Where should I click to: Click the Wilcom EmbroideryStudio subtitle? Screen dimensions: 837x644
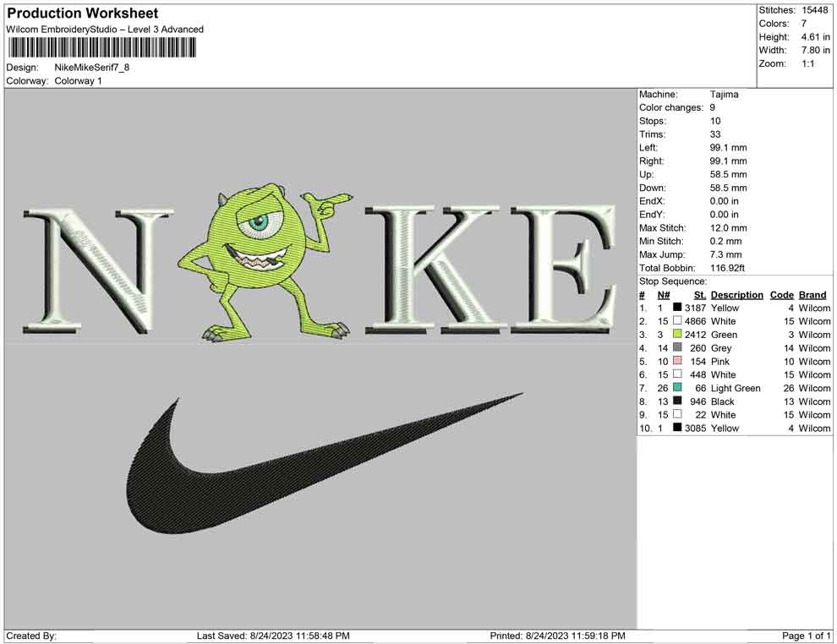[105, 30]
